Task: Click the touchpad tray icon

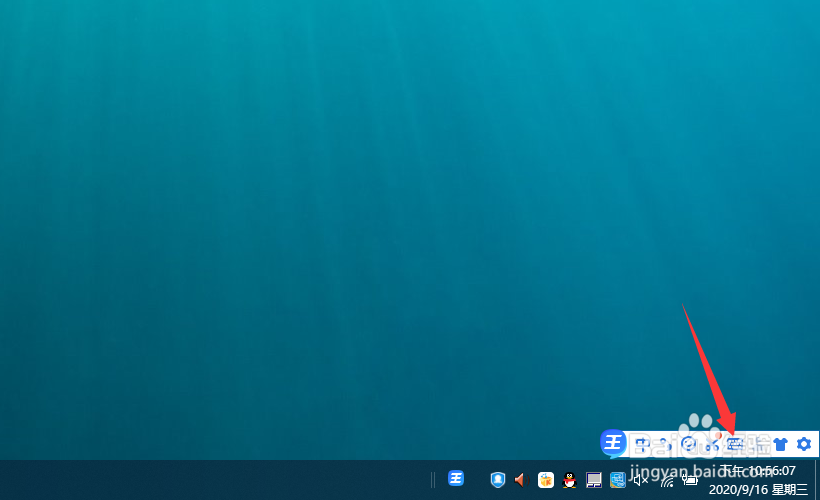Action: tap(594, 480)
